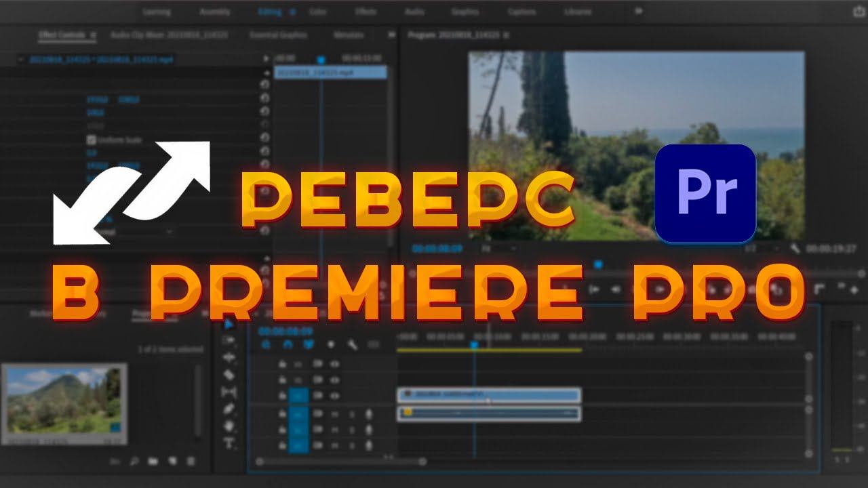This screenshot has width=868, height=488.
Task: Add a marker from timeline header
Action: click(331, 344)
